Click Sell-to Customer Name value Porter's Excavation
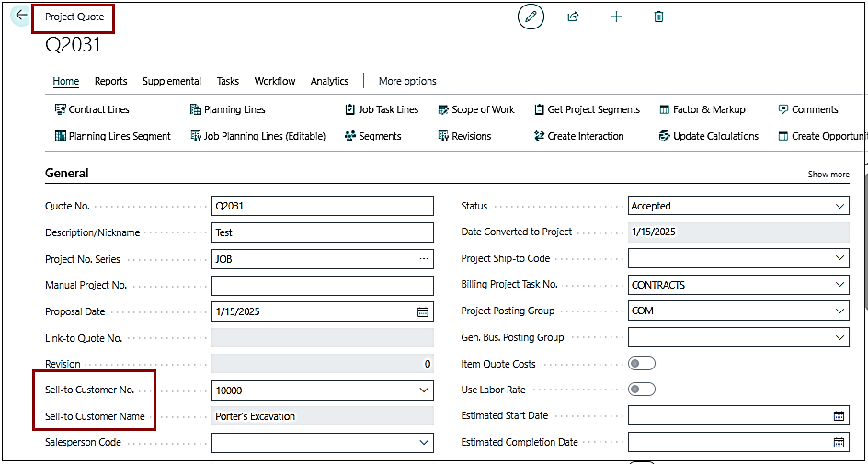 click(x=323, y=416)
